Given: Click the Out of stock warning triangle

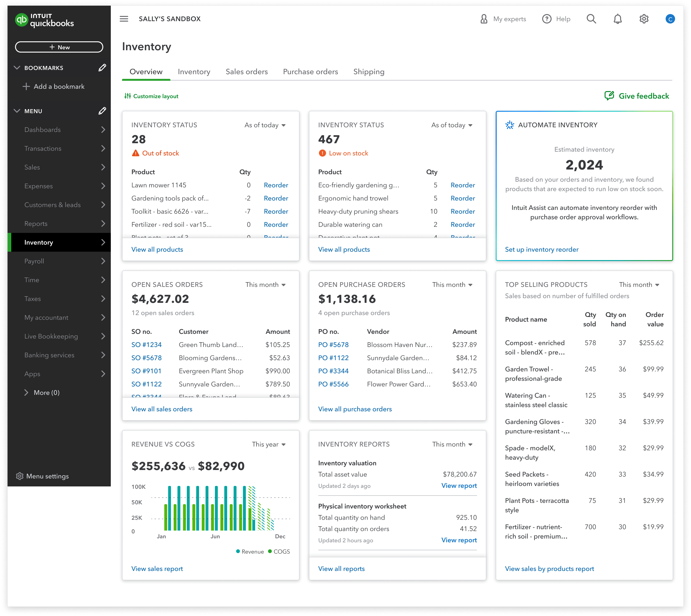Looking at the screenshot, I should [x=135, y=153].
